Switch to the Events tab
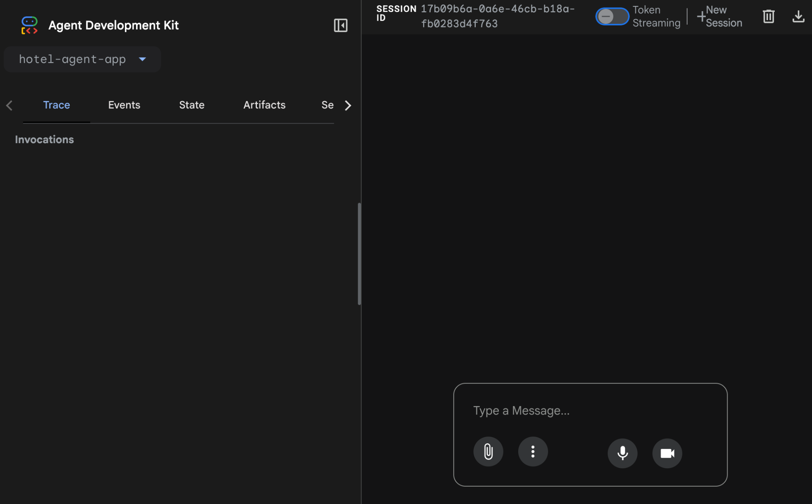The image size is (812, 504). (x=124, y=105)
